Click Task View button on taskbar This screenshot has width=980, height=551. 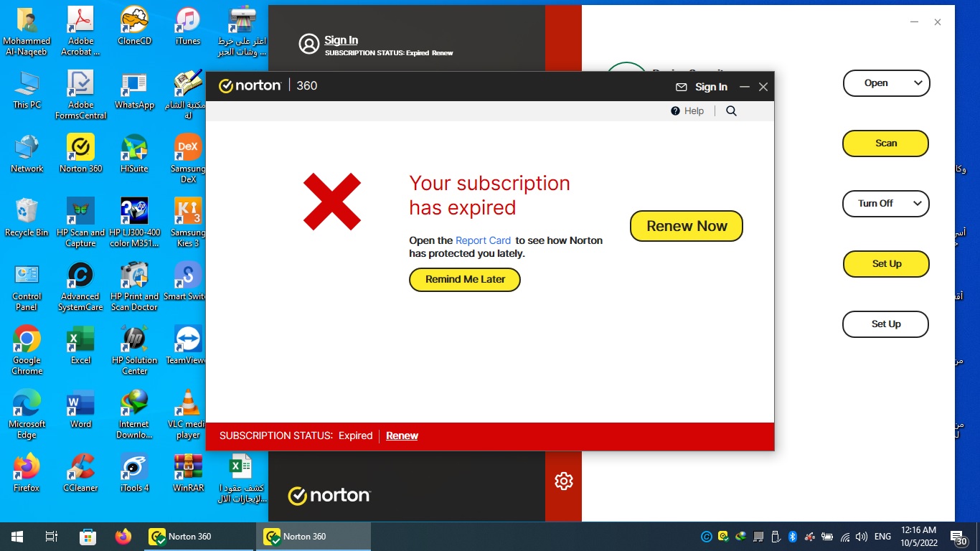click(x=52, y=537)
